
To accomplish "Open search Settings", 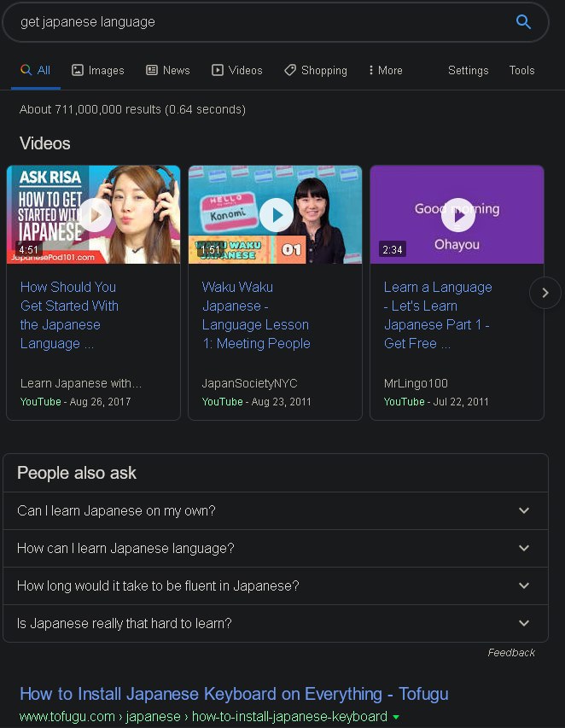I will [x=468, y=70].
